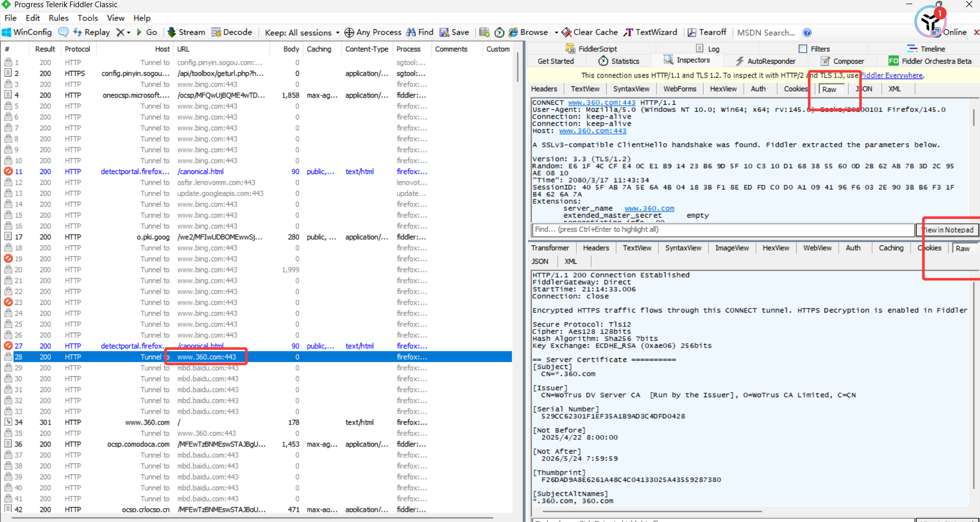The height and width of the screenshot is (522, 980).
Task: Select session 34 www.360.com 301 row
Action: pyautogui.click(x=257, y=422)
